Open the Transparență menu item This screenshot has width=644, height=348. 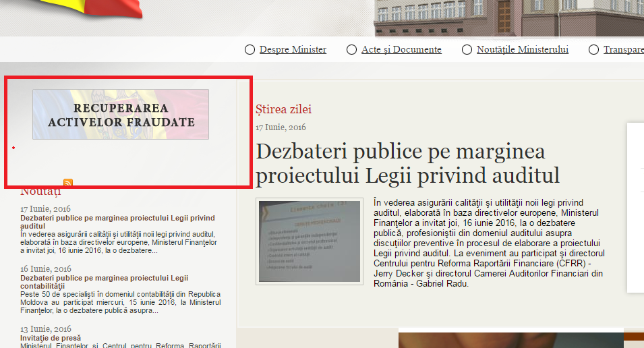[624, 50]
